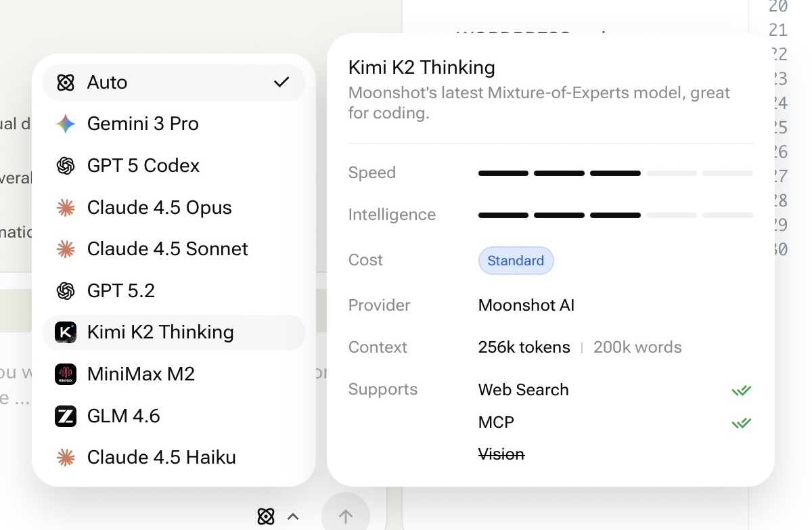The width and height of the screenshot is (812, 530).
Task: Open model selector via bottom atom icon
Action: coord(266,517)
